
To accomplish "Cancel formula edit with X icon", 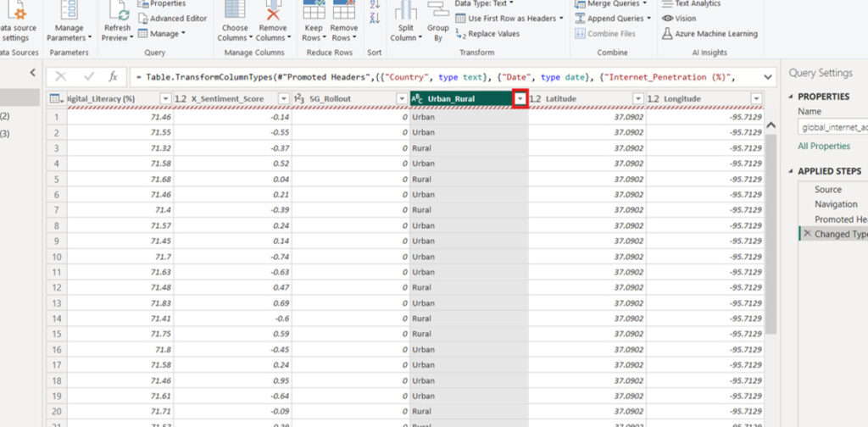I will click(x=61, y=77).
